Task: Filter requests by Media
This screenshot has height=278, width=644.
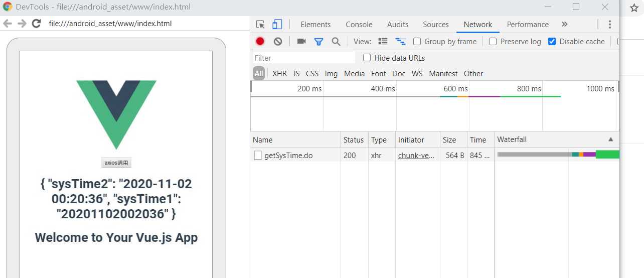Action: 354,74
